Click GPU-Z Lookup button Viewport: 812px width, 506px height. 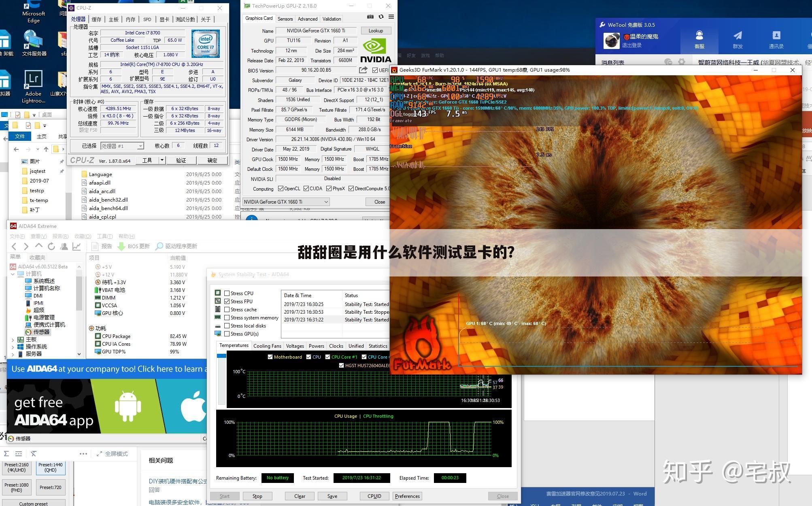point(375,31)
